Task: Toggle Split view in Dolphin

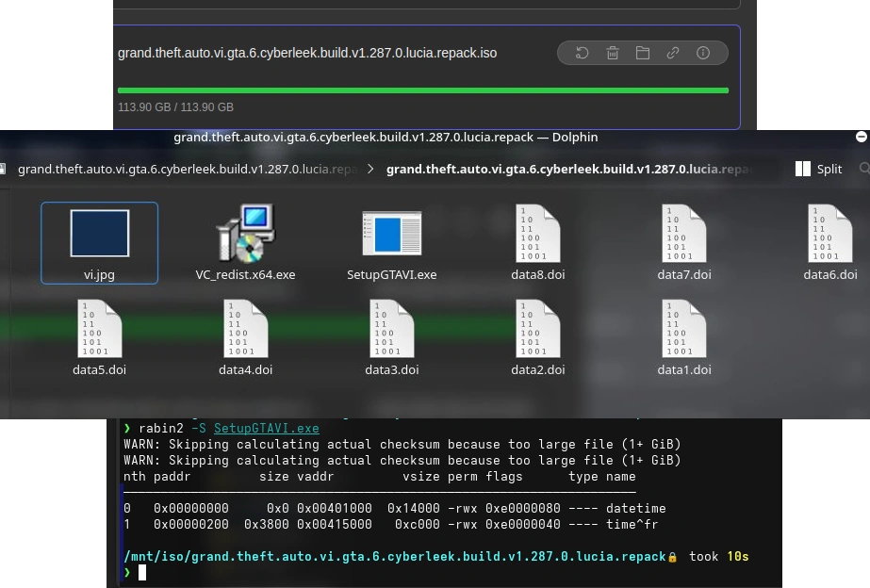Action: coord(818,170)
